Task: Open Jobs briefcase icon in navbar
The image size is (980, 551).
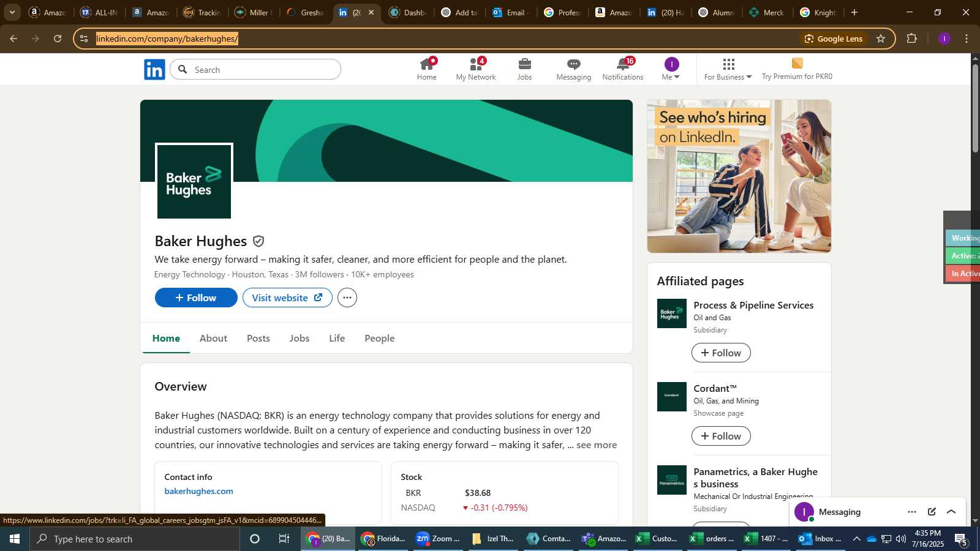Action: coord(524,69)
